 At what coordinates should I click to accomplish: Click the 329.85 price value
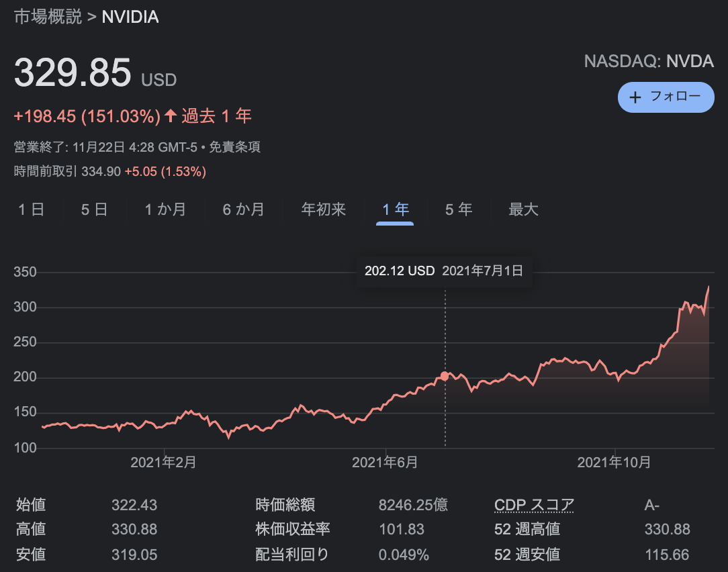(73, 73)
